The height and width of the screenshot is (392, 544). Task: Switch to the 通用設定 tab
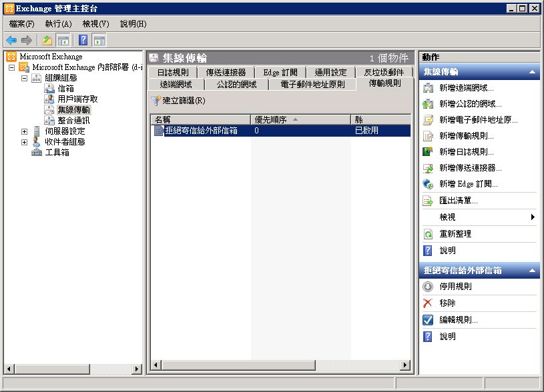[x=330, y=73]
